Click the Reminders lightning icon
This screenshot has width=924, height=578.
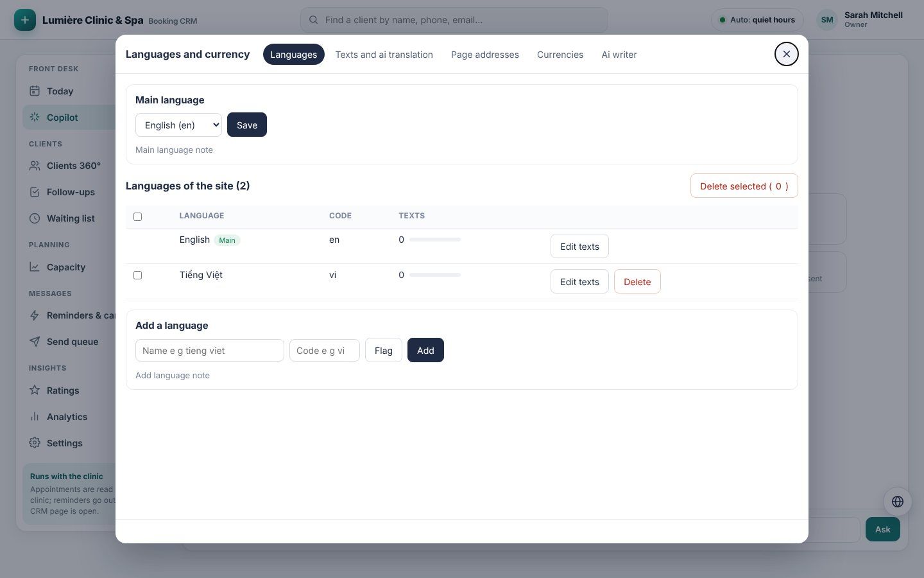[35, 315]
